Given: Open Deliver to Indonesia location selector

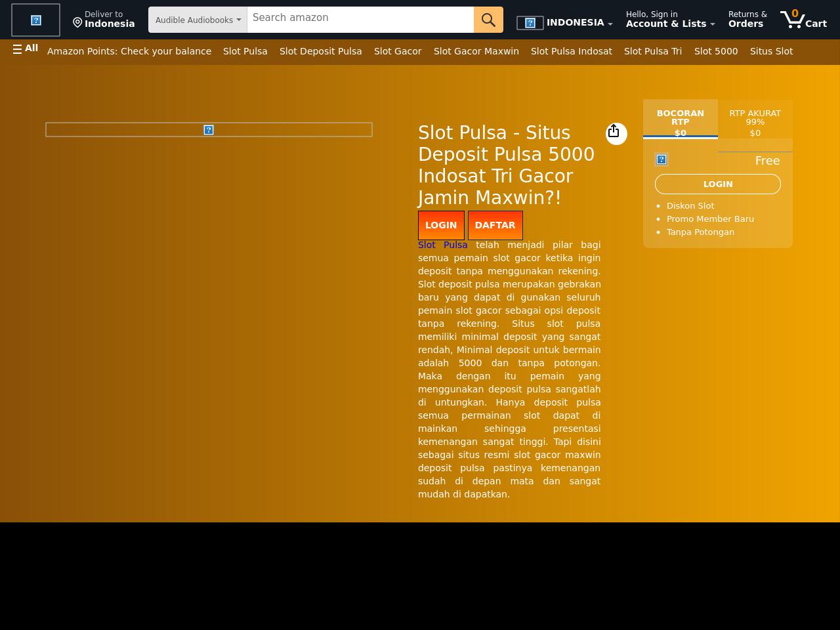Looking at the screenshot, I should click(x=104, y=19).
